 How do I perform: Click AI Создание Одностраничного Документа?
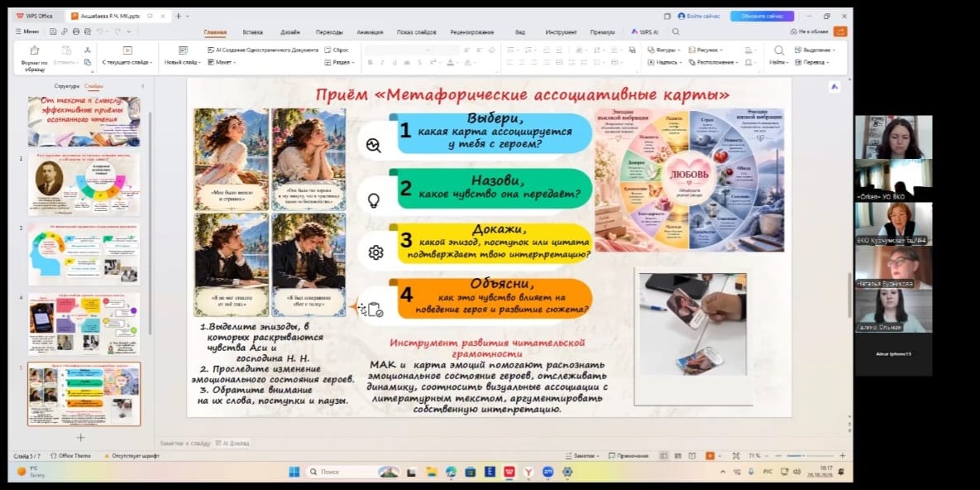click(x=262, y=50)
